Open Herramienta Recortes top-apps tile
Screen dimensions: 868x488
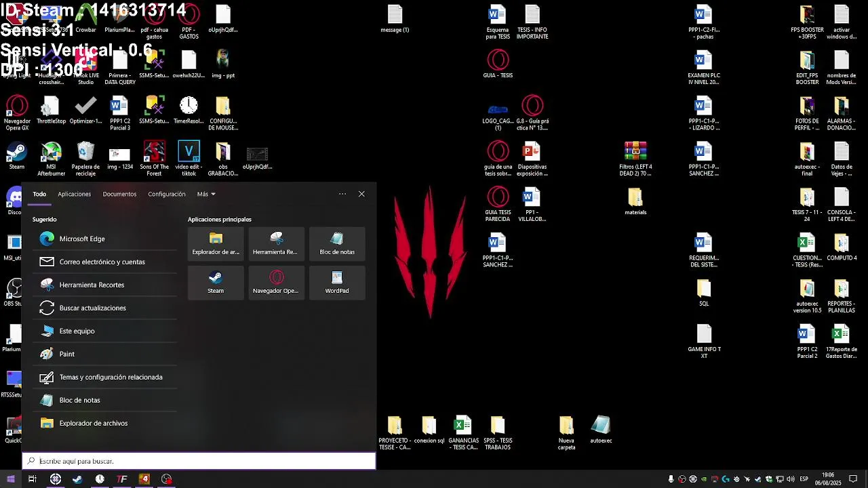click(x=276, y=244)
